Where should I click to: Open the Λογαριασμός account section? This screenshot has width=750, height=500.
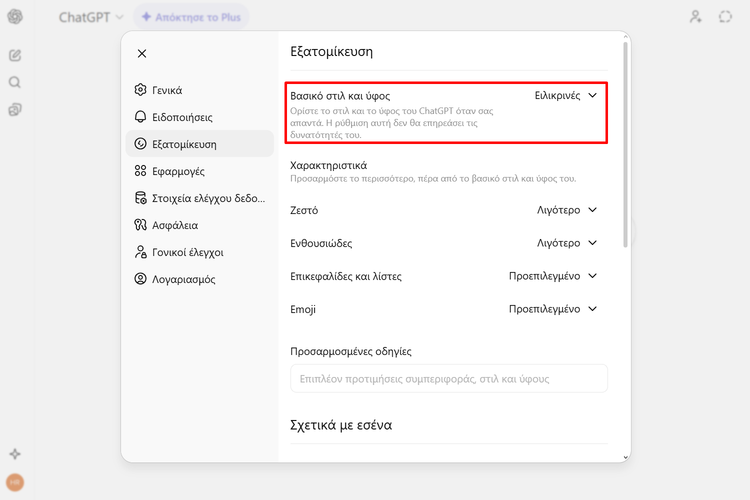(x=183, y=279)
